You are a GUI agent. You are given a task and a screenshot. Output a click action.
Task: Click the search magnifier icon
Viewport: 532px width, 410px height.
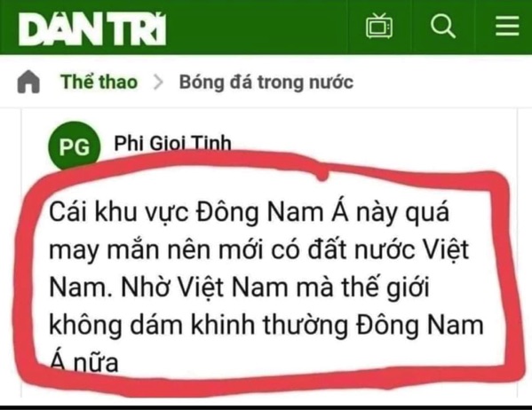coord(443,26)
